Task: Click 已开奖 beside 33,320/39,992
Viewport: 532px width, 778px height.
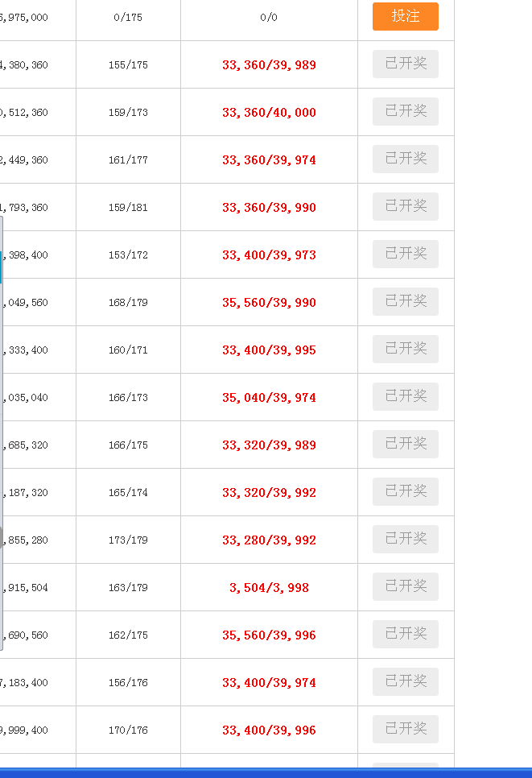Action: (405, 491)
